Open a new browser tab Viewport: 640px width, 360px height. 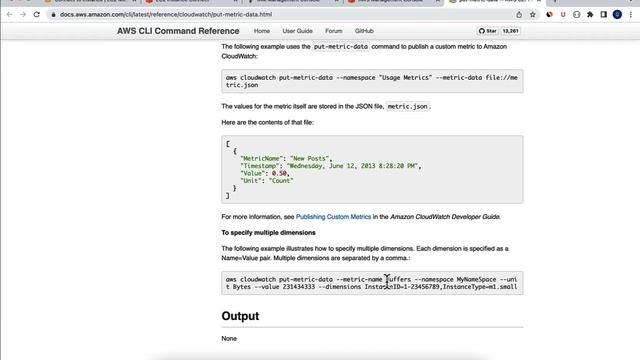tap(555, 2)
